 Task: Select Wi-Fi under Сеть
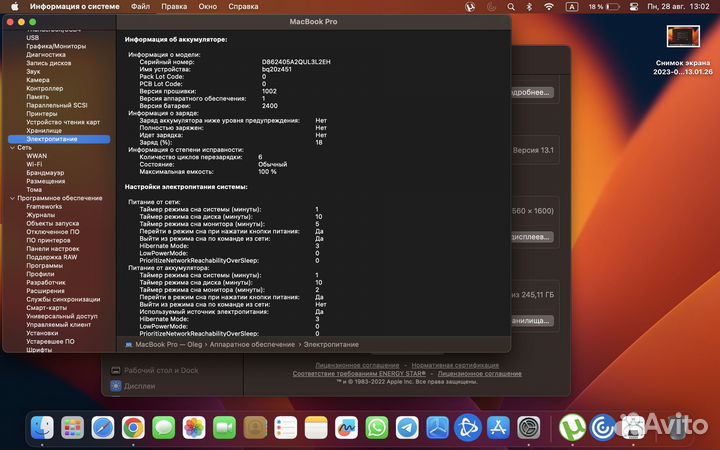34,164
